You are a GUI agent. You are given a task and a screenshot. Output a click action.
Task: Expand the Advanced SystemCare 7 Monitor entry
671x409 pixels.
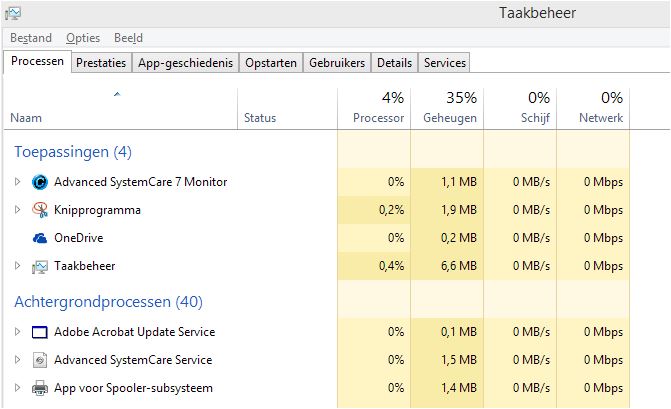click(17, 182)
